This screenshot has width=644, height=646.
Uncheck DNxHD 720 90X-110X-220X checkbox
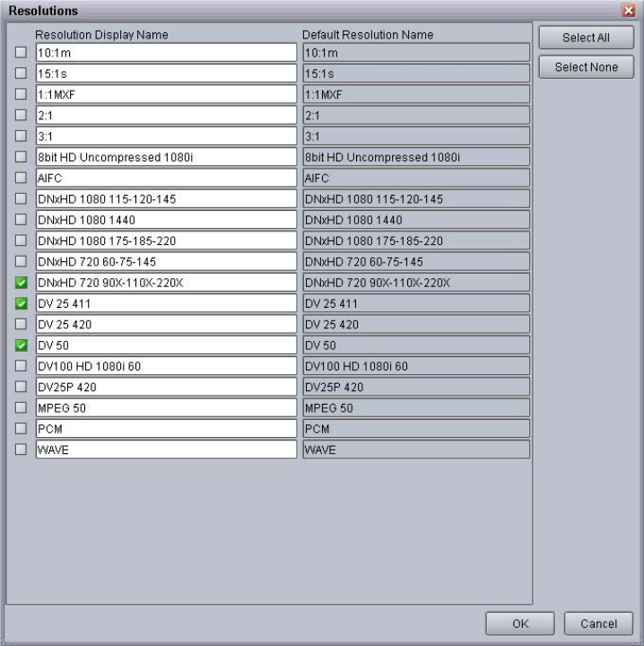[21, 283]
